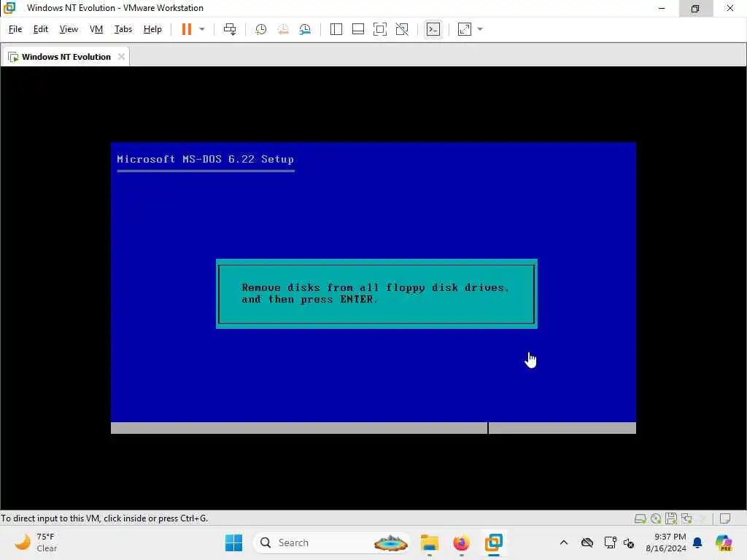Enter full screen mode icon
The height and width of the screenshot is (560, 747).
click(x=379, y=29)
